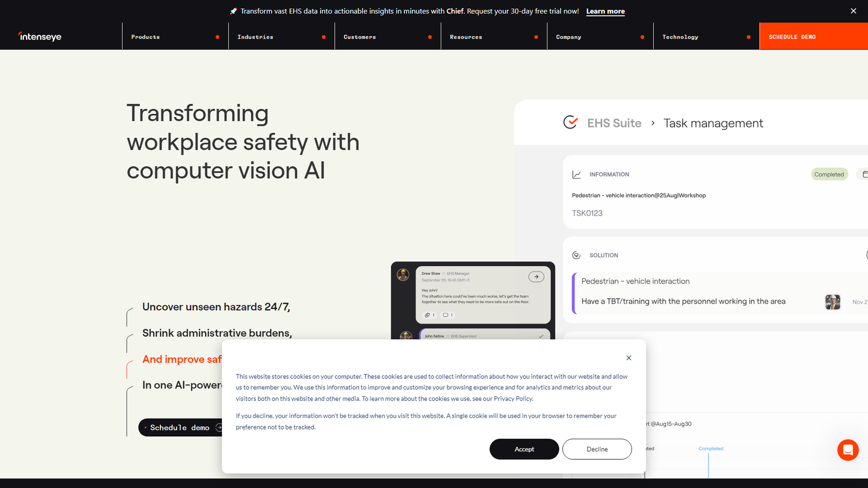Accept the cookies
Viewport: 868px width, 488px height.
524,449
